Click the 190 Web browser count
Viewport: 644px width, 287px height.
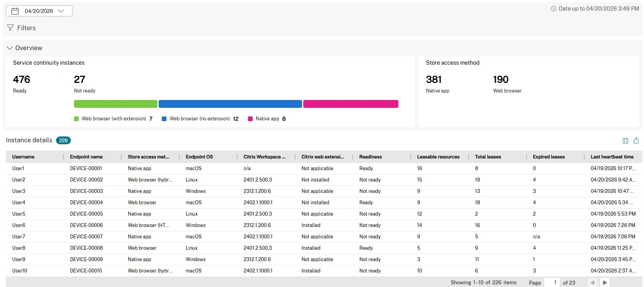click(501, 80)
